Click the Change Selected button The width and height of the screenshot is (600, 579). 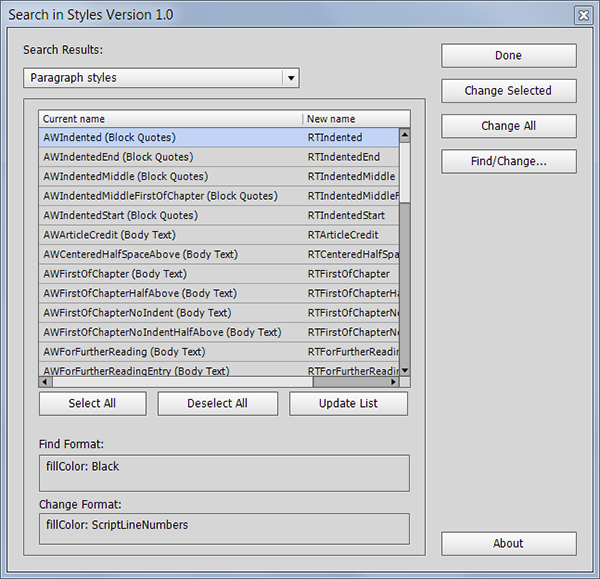point(509,91)
